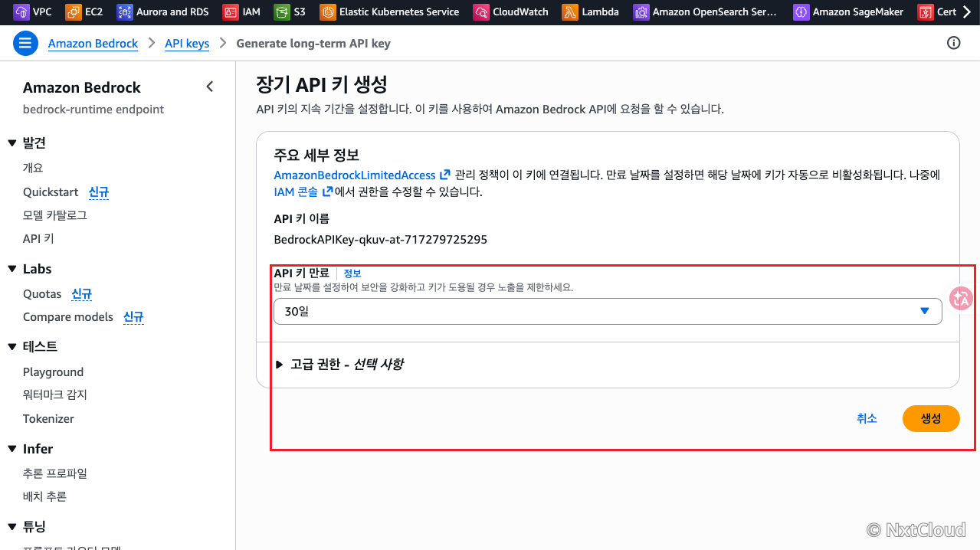Open Playground in the sidebar
The image size is (980, 550).
(53, 372)
